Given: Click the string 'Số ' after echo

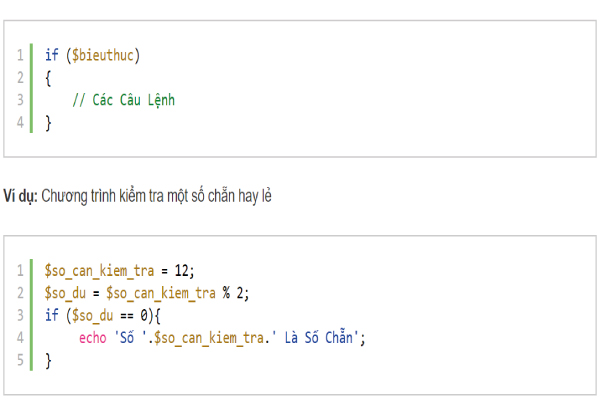Looking at the screenshot, I should [130, 339].
